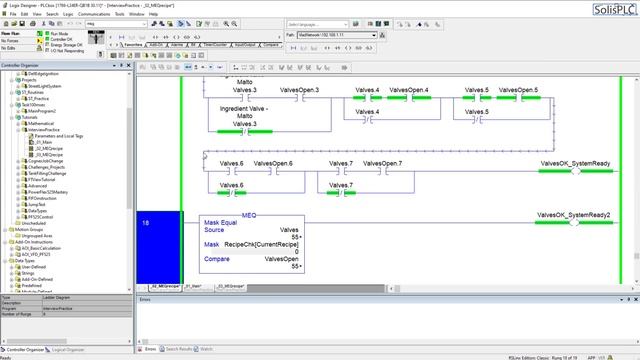The image size is (640, 360).
Task: Expand the AOI_BasicCalculation node
Action: (12, 248)
